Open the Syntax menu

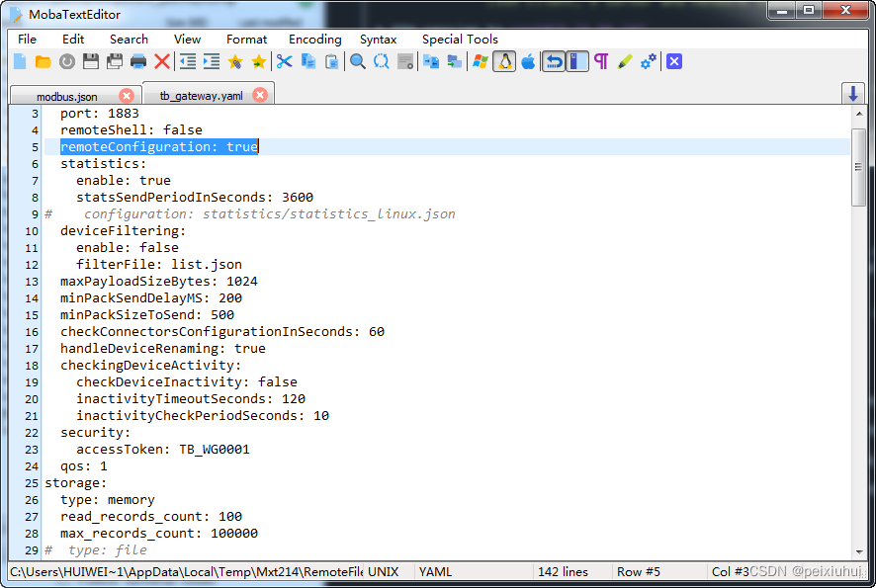(379, 40)
